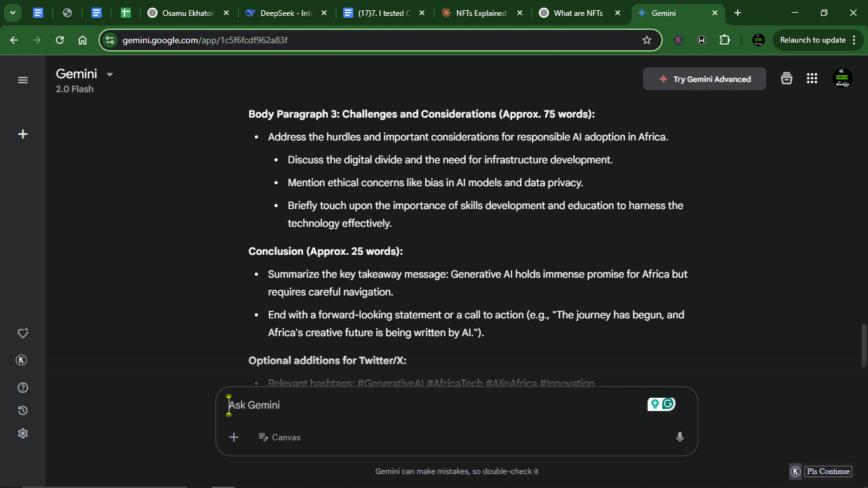Close the Gemini tab

(715, 13)
